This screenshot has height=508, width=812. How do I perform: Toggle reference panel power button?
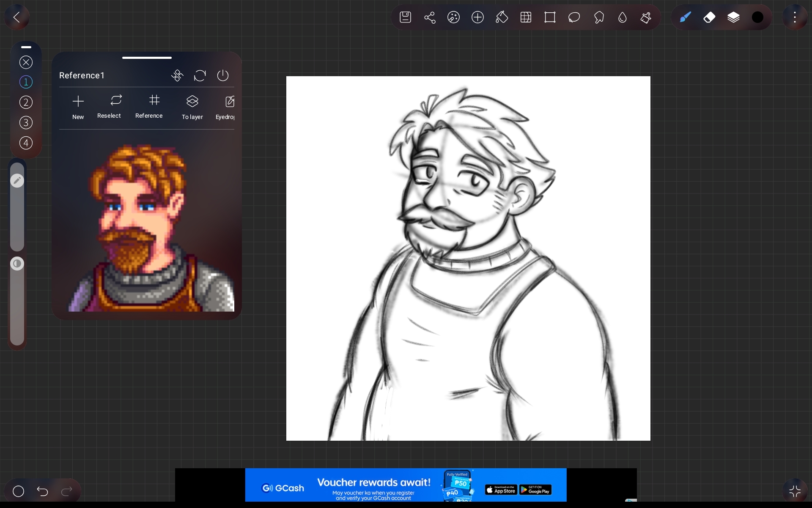[x=222, y=75]
